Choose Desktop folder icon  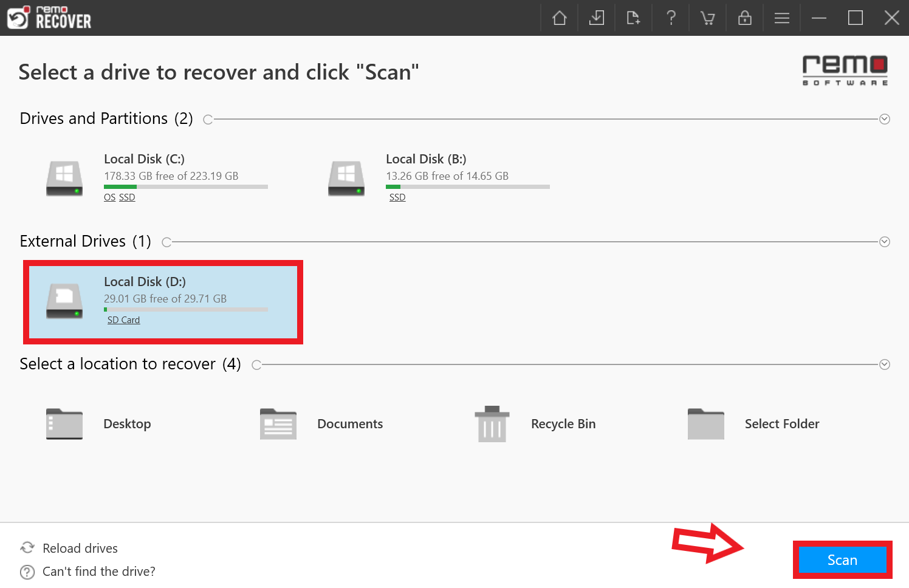(x=64, y=423)
